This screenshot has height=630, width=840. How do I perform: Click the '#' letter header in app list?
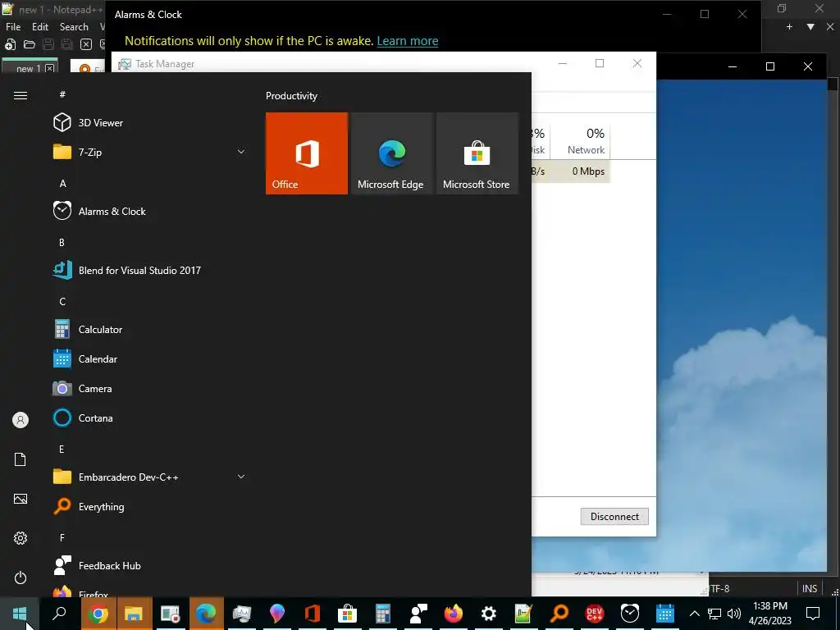point(62,94)
